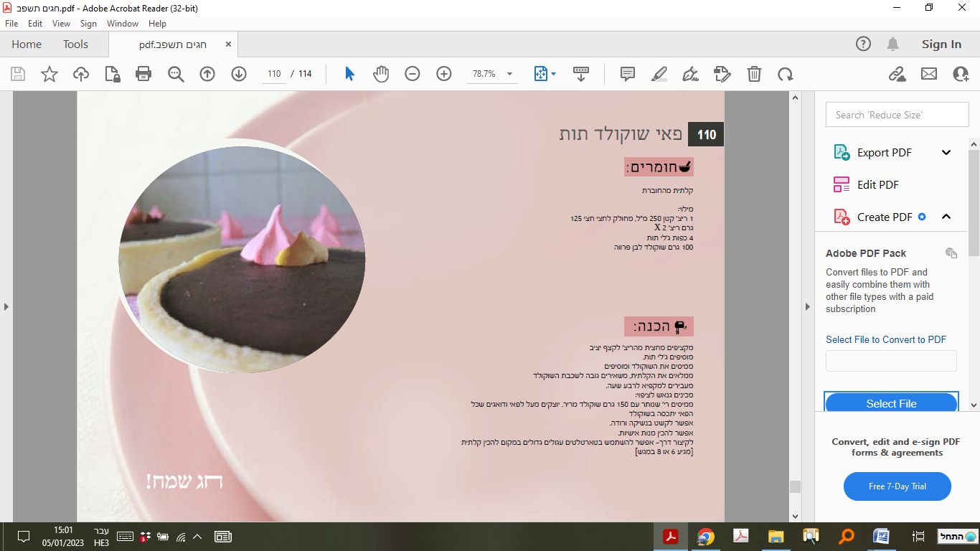Click the Edit PDF tool icon
The height and width of the screenshot is (551, 980).
click(x=842, y=184)
